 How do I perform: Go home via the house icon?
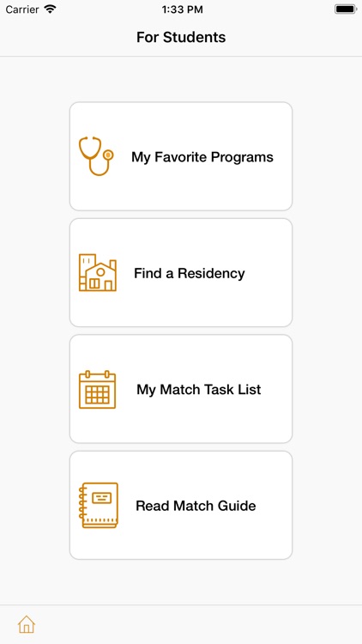click(27, 624)
